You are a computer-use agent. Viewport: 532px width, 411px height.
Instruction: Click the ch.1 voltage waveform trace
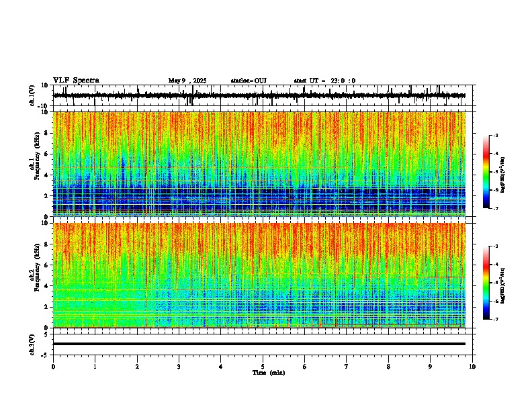point(259,95)
